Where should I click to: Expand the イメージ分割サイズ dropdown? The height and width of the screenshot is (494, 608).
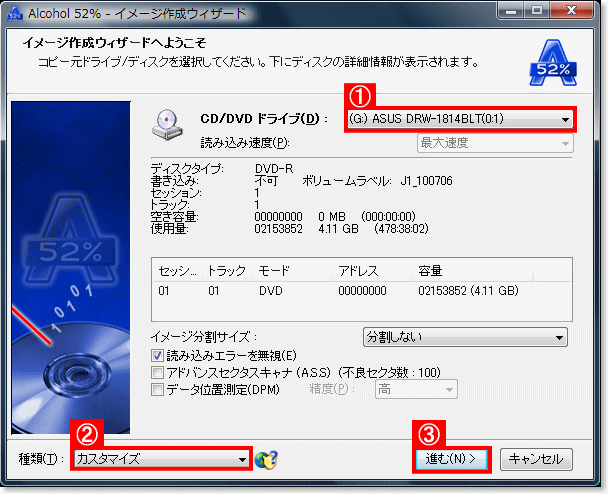[x=465, y=337]
